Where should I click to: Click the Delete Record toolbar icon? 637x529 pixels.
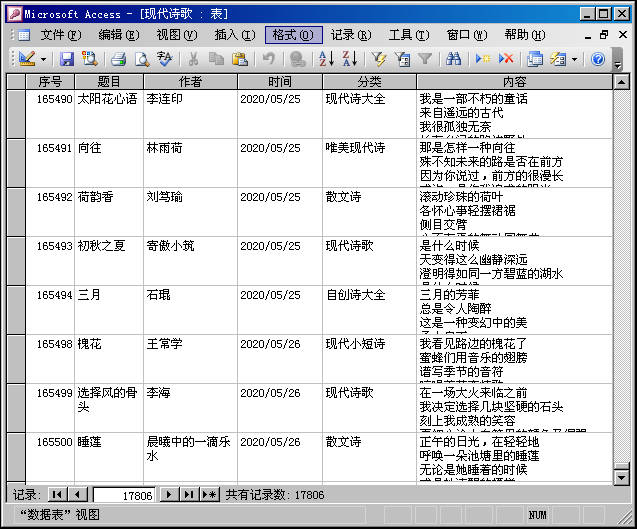[x=506, y=59]
